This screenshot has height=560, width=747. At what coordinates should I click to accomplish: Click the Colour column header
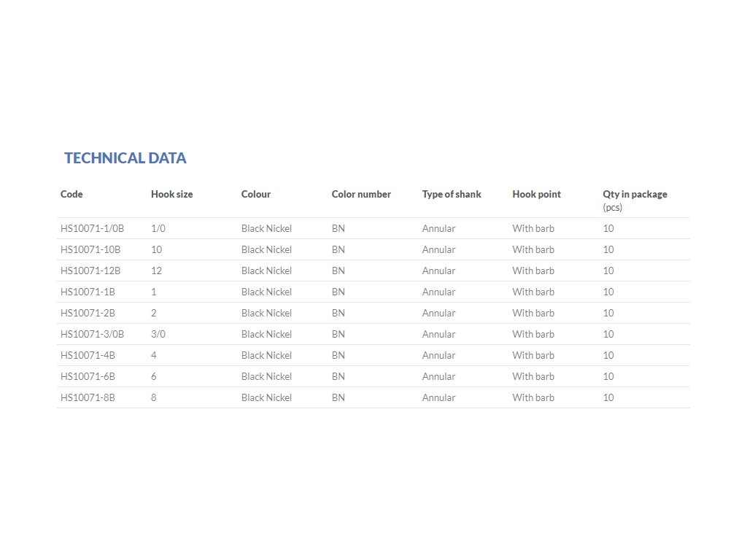(x=255, y=194)
